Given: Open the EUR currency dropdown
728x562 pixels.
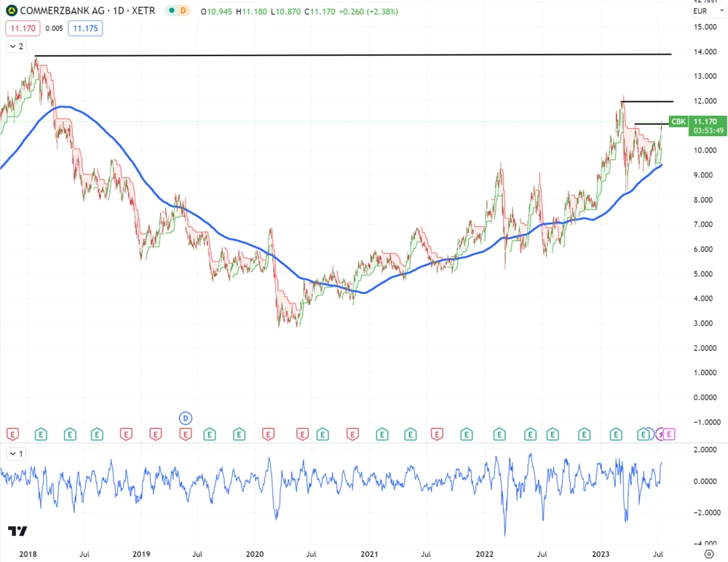Looking at the screenshot, I should pos(700,11).
